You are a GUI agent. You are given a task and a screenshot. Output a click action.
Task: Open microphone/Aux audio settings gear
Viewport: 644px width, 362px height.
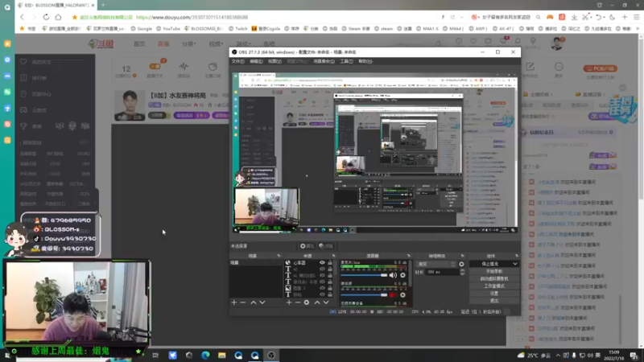pyautogui.click(x=403, y=275)
